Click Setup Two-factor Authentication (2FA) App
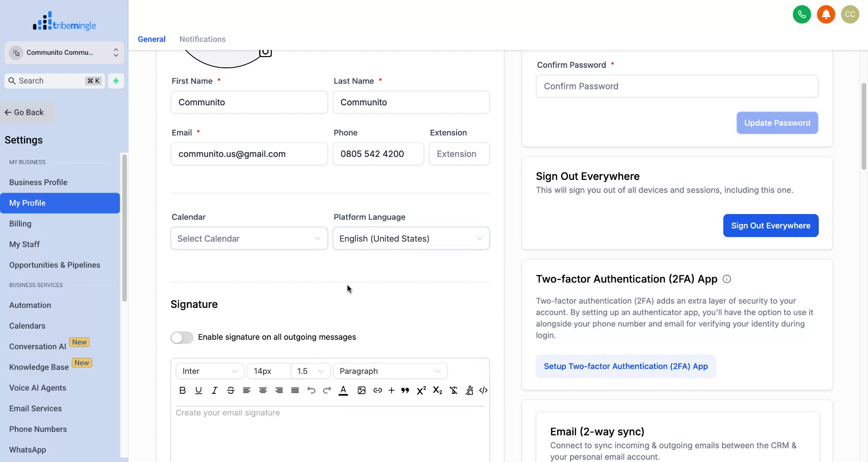 click(x=625, y=366)
